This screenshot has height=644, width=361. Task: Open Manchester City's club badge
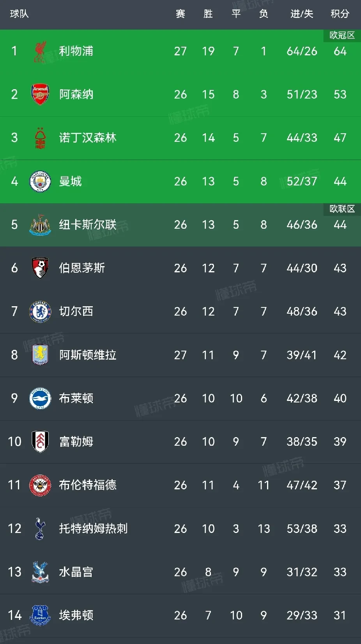(39, 181)
